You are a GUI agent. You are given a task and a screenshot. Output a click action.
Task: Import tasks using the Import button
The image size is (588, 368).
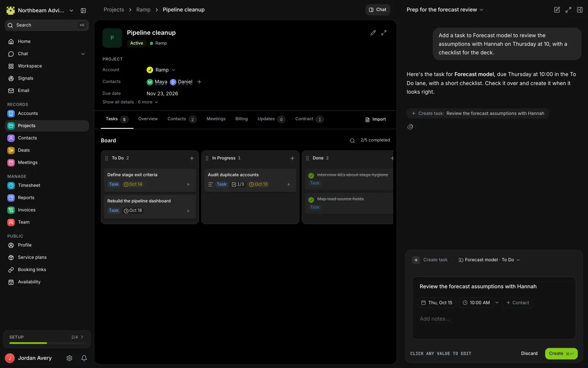click(x=376, y=119)
